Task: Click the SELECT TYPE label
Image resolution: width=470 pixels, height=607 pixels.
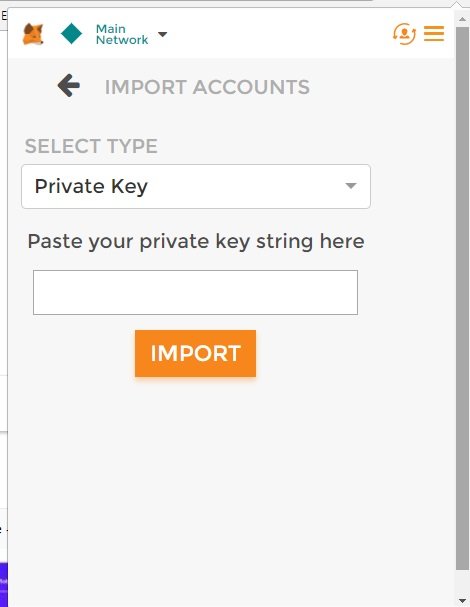Action: pos(91,146)
